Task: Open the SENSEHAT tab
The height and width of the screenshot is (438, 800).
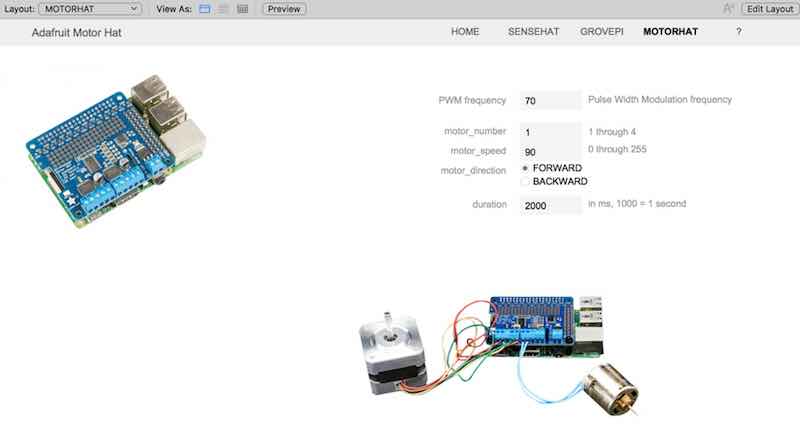Action: tap(533, 32)
